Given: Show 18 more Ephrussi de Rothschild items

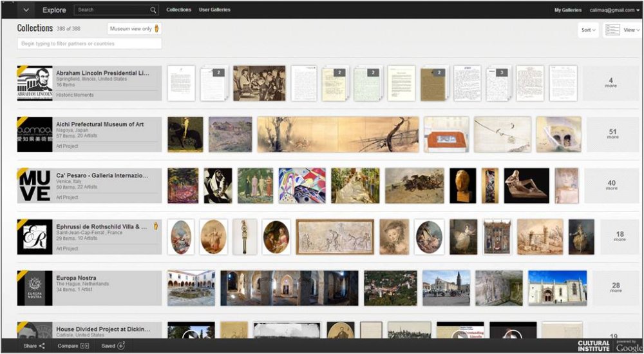Looking at the screenshot, I should tap(620, 237).
